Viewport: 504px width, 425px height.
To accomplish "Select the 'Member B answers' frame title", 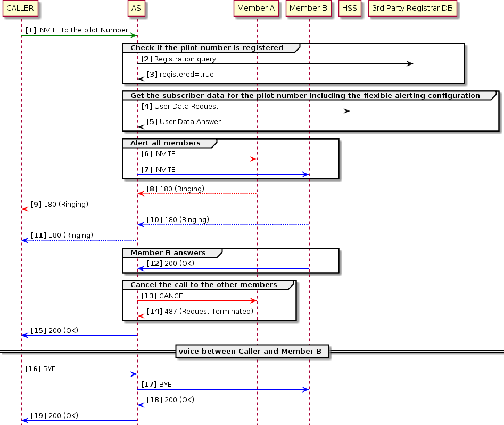I will point(169,253).
